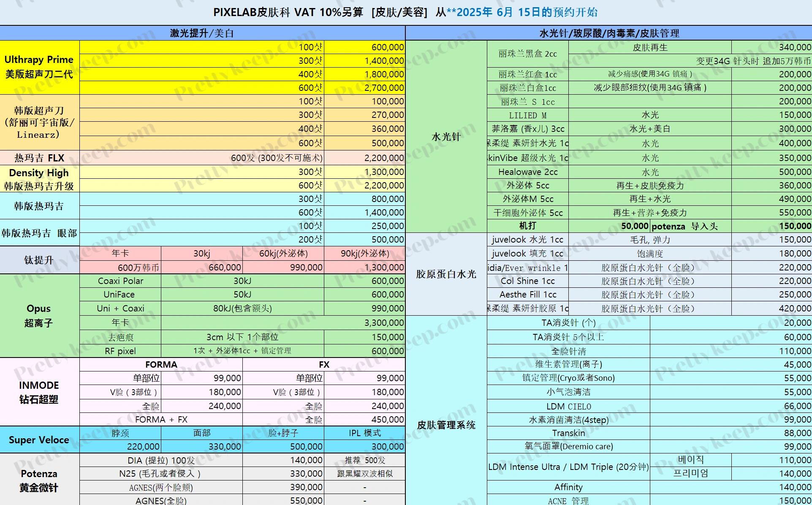
Task: Select the 450,000 price cell
Action: 365,420
